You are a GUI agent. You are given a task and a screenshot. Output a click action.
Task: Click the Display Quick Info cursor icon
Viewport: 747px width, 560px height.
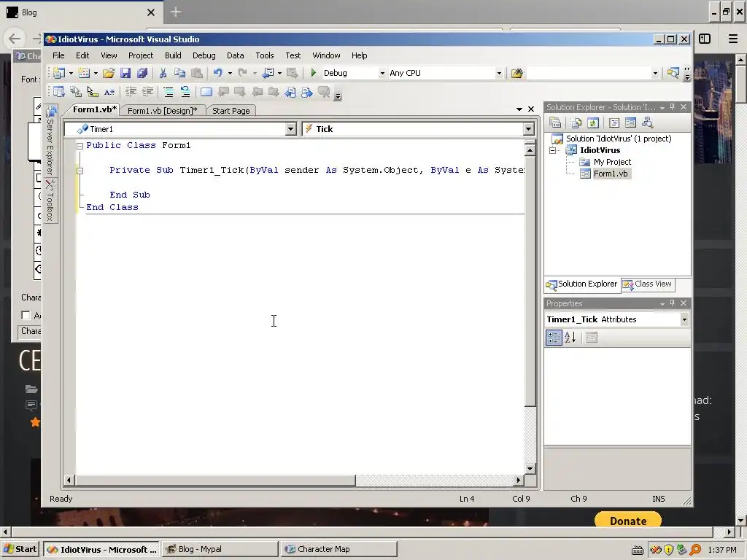point(93,92)
